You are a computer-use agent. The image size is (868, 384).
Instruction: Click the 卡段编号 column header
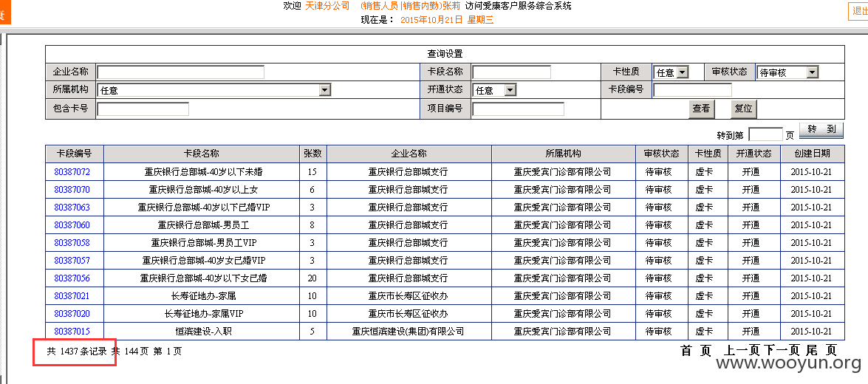tap(74, 154)
